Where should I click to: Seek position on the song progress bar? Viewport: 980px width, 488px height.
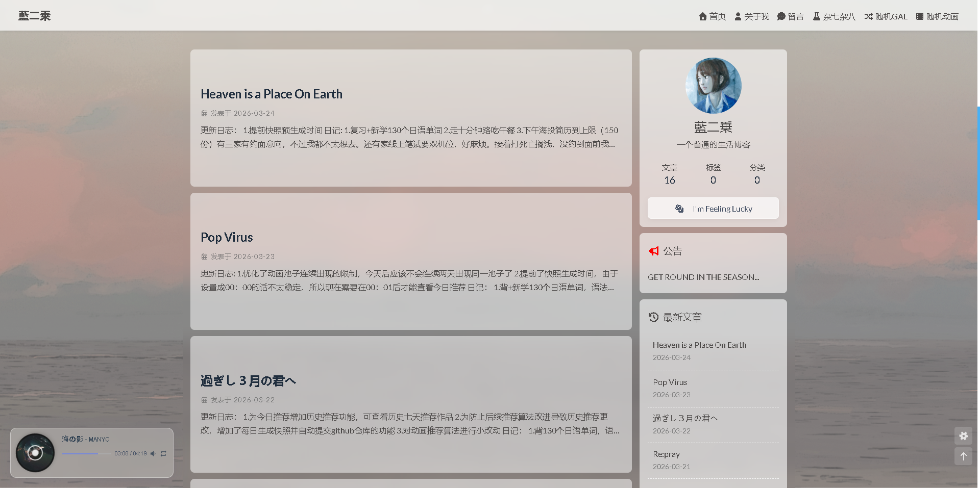click(x=87, y=453)
